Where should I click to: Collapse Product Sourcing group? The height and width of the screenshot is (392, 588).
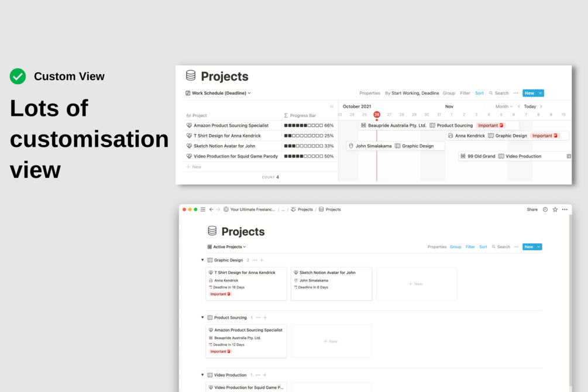[x=202, y=317]
